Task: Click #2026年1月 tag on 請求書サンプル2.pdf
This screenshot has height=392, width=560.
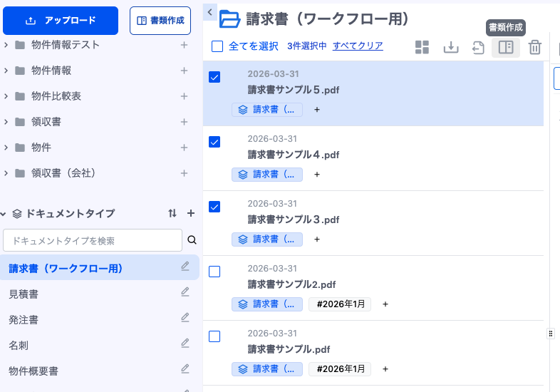Action: pos(340,304)
